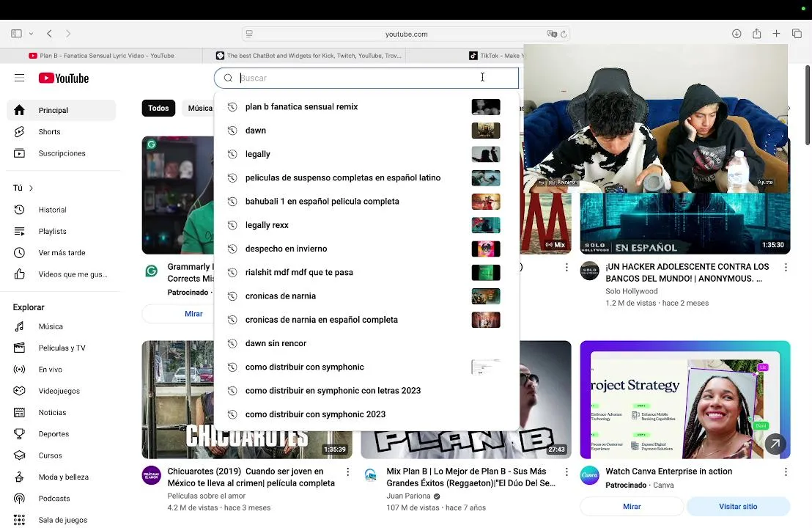Click the page reader icon in address bar
The image size is (812, 528).
pos(249,34)
